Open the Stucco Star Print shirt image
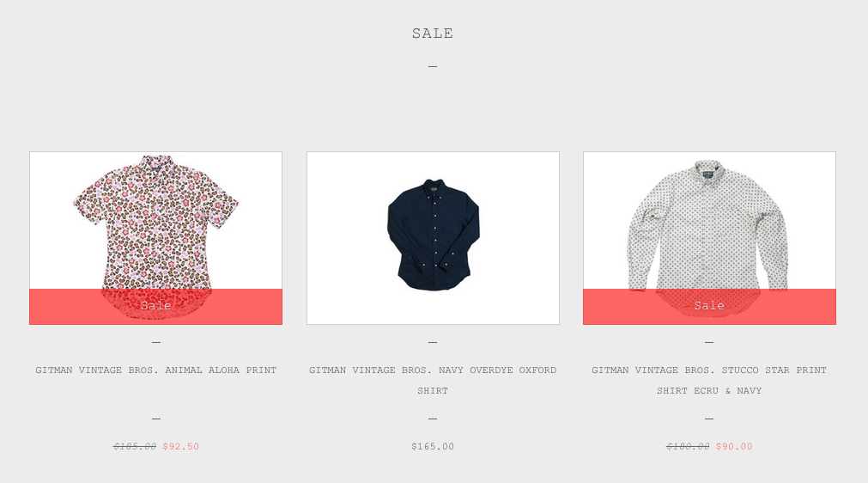 (709, 237)
